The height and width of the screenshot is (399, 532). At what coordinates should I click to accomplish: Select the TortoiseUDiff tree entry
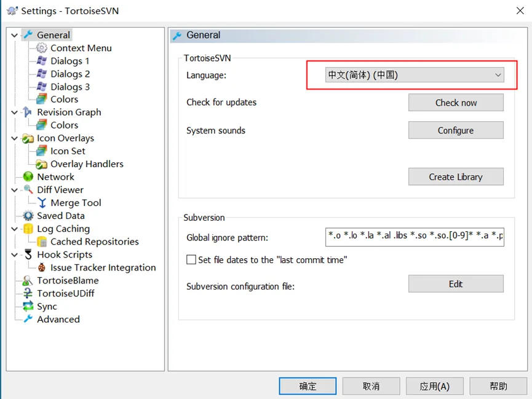[66, 293]
